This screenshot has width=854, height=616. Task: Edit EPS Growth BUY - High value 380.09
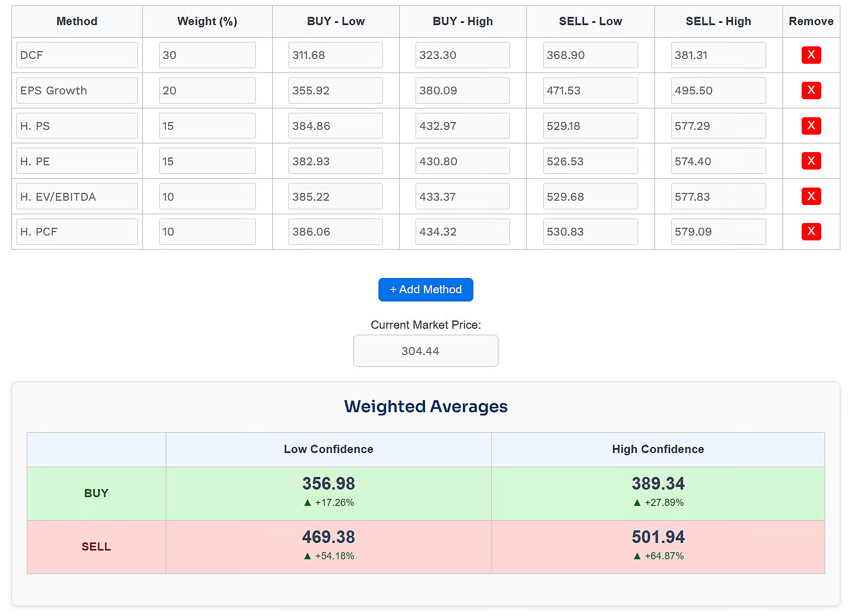[x=462, y=90]
